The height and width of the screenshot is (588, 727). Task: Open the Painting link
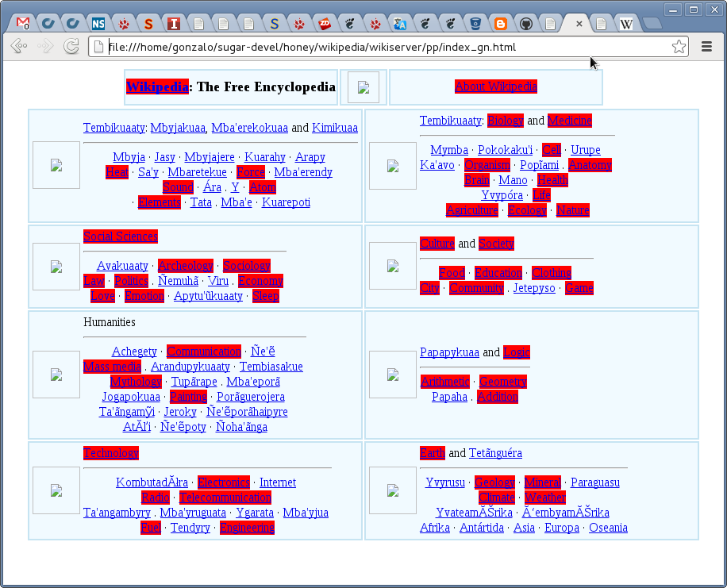coord(188,397)
